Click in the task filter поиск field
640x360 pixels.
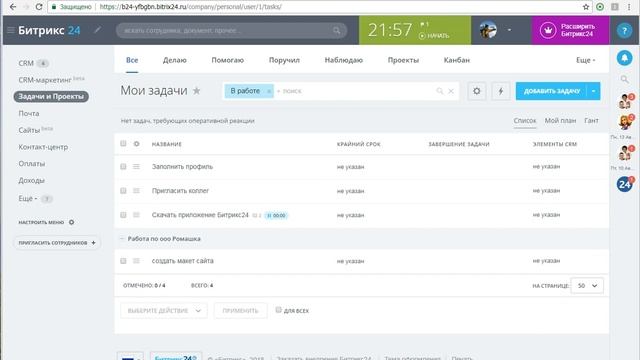pyautogui.click(x=355, y=91)
